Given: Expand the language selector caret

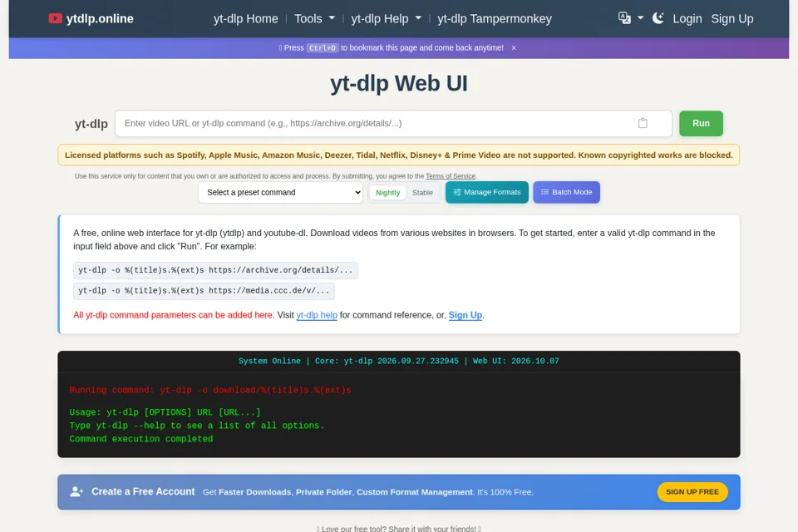Looking at the screenshot, I should click(641, 18).
